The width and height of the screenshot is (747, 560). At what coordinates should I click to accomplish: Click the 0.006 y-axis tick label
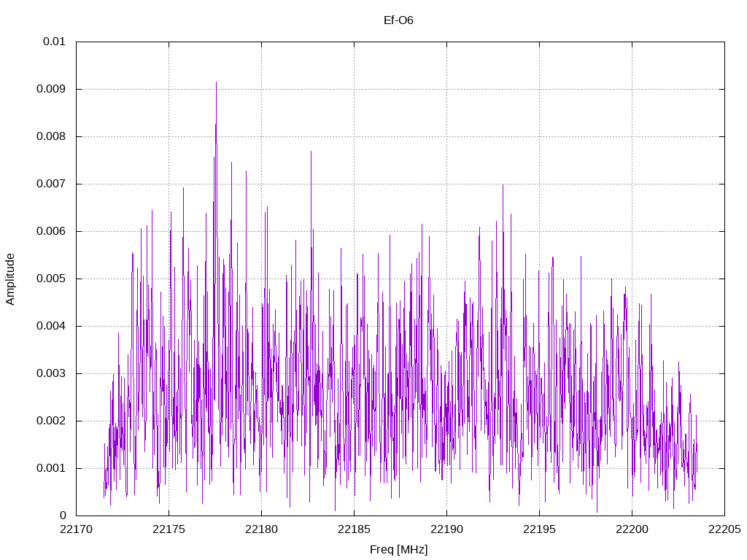(51, 231)
